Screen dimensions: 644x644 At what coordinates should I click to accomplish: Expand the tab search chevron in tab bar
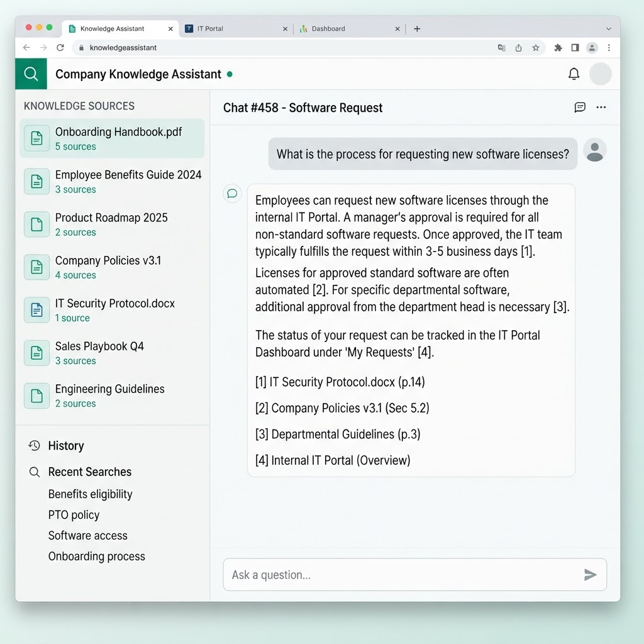tap(609, 29)
